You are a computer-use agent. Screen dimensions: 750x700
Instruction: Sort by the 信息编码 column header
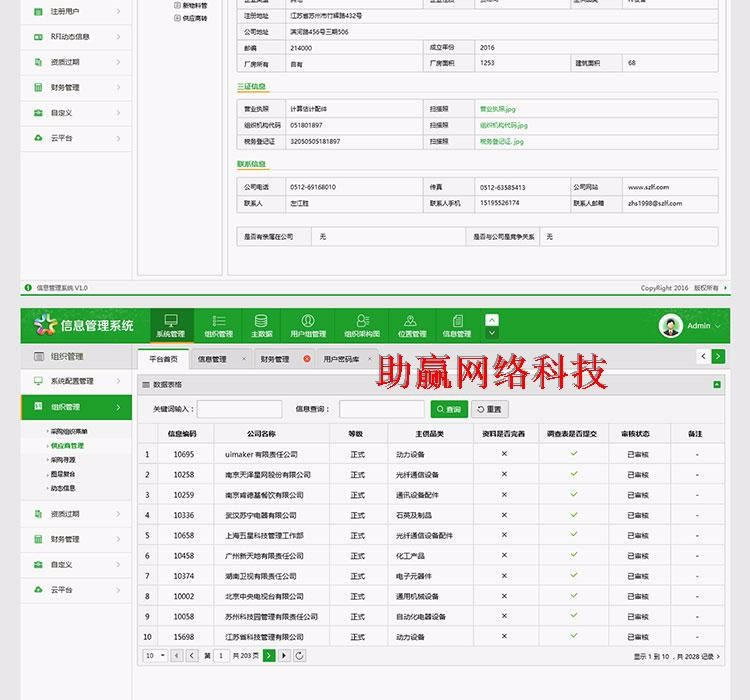tap(182, 433)
